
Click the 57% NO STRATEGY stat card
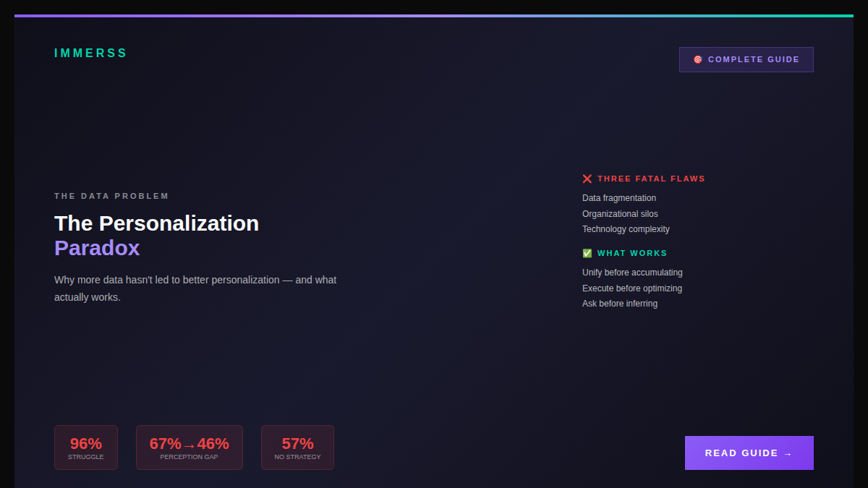tap(297, 447)
